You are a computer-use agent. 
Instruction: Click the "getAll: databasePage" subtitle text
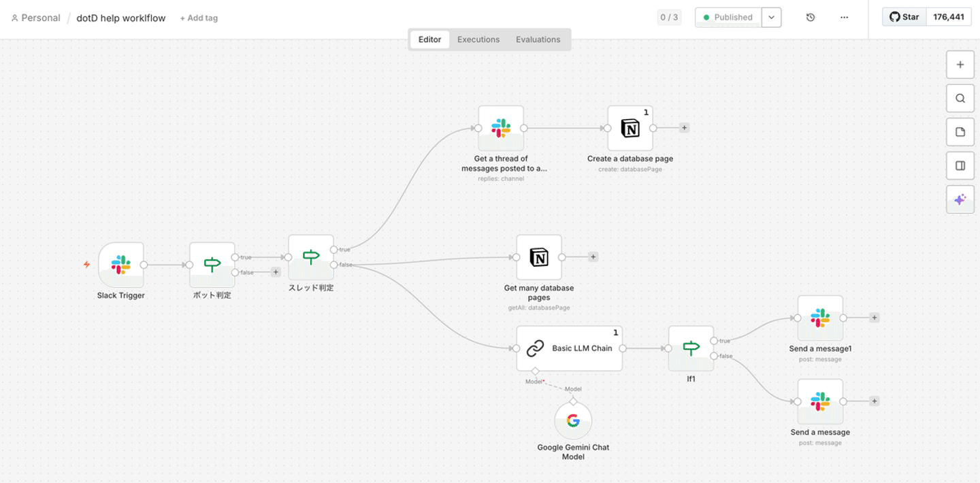539,308
